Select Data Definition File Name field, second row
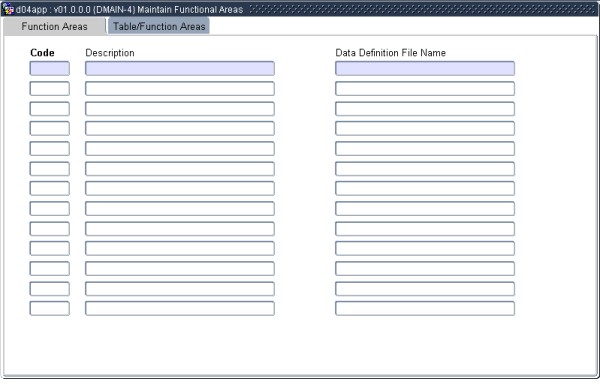This screenshot has width=600, height=384. [425, 89]
